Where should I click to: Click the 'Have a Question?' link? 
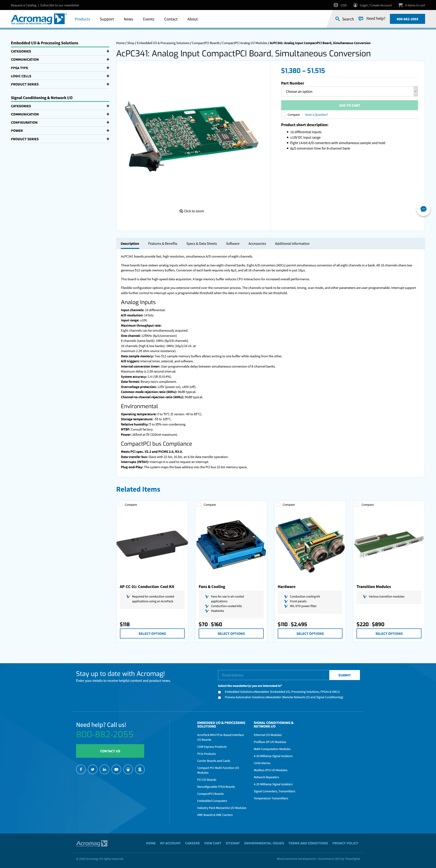tap(316, 115)
